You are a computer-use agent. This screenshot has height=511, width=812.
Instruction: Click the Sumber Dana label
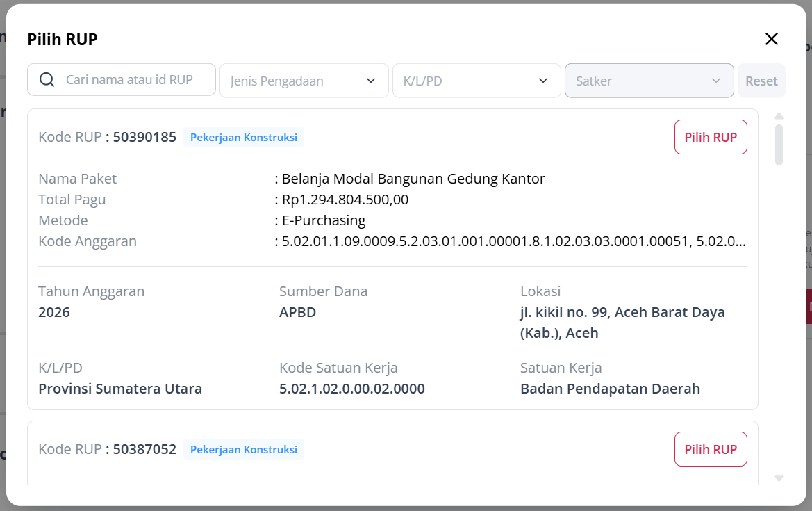tap(324, 291)
